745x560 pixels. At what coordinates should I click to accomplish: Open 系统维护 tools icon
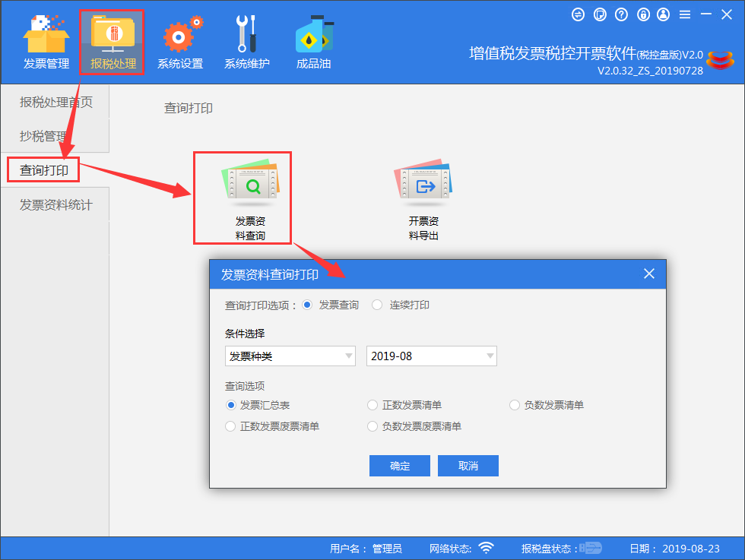pyautogui.click(x=247, y=43)
